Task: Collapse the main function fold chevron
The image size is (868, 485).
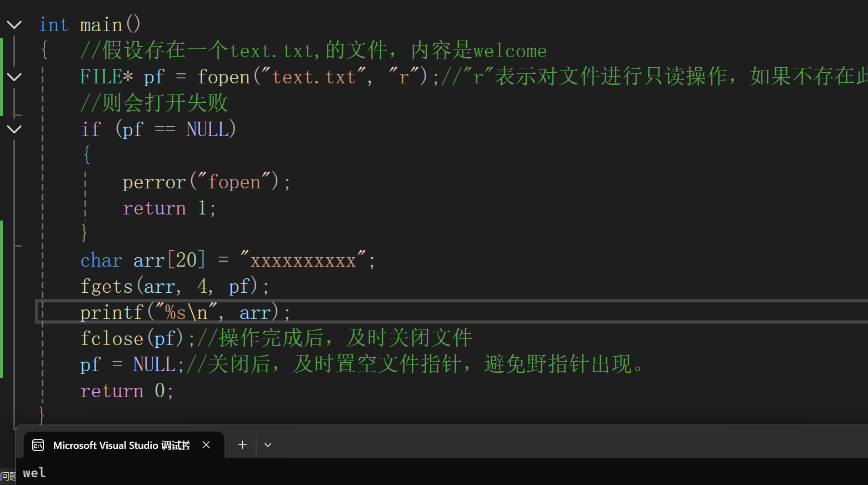Action: 14,24
